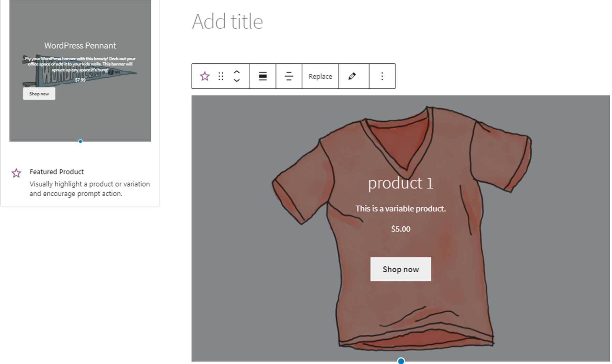
Task: Click the small Shop now button in the preview
Action: (39, 94)
